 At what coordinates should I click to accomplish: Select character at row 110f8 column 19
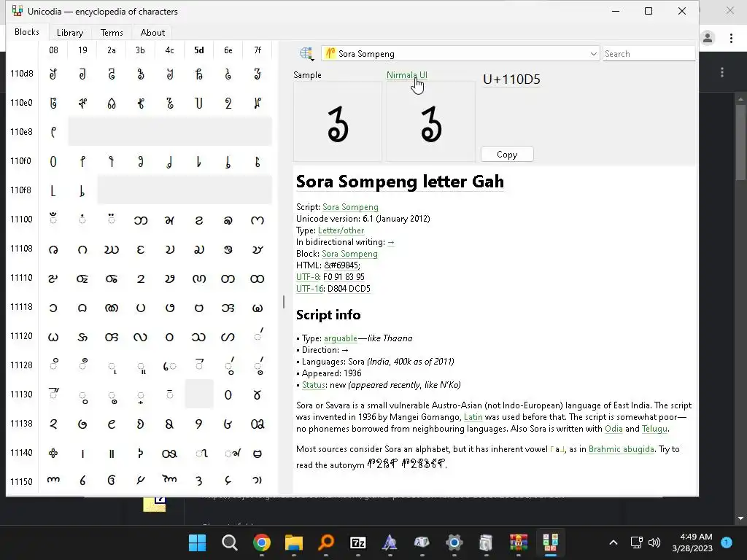[x=82, y=190]
